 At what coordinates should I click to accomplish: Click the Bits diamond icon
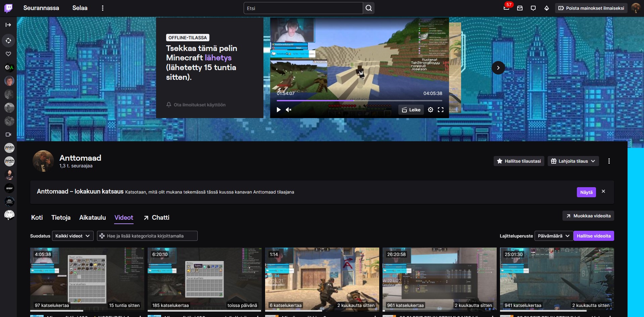point(547,8)
